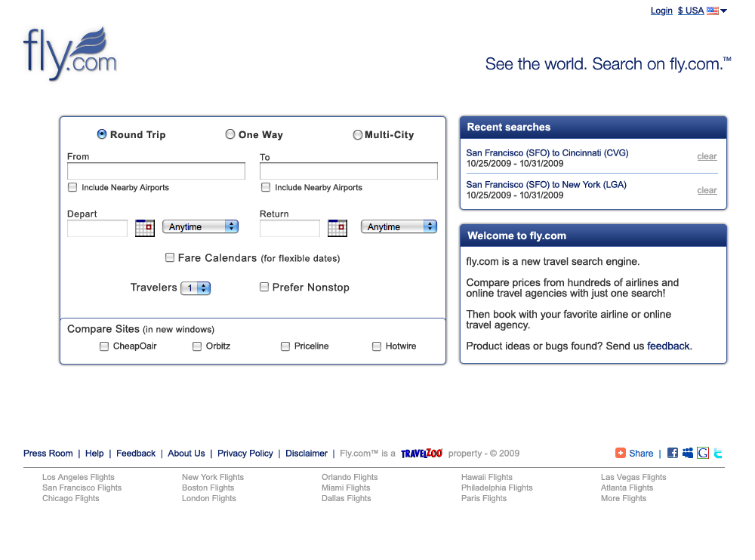Check Include Nearby Airports under From
This screenshot has height=560, width=755.
pyautogui.click(x=72, y=187)
